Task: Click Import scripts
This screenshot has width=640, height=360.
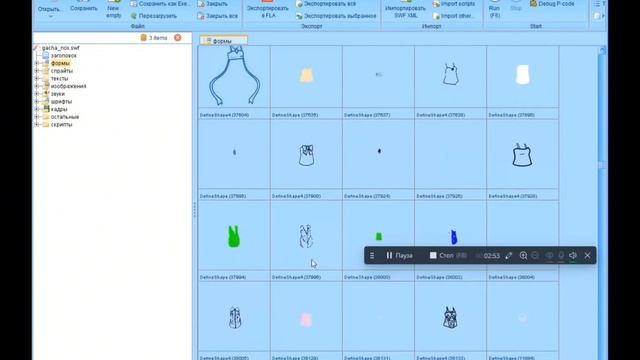Action: (x=454, y=4)
